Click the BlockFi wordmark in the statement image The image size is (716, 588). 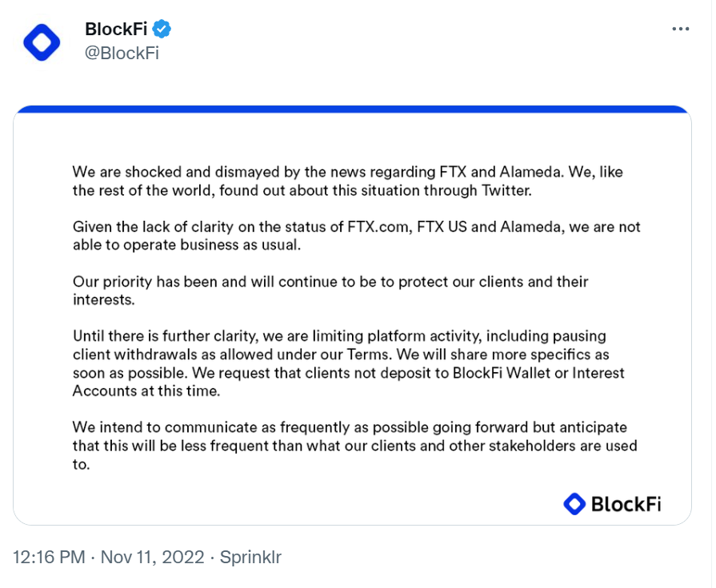tap(626, 505)
